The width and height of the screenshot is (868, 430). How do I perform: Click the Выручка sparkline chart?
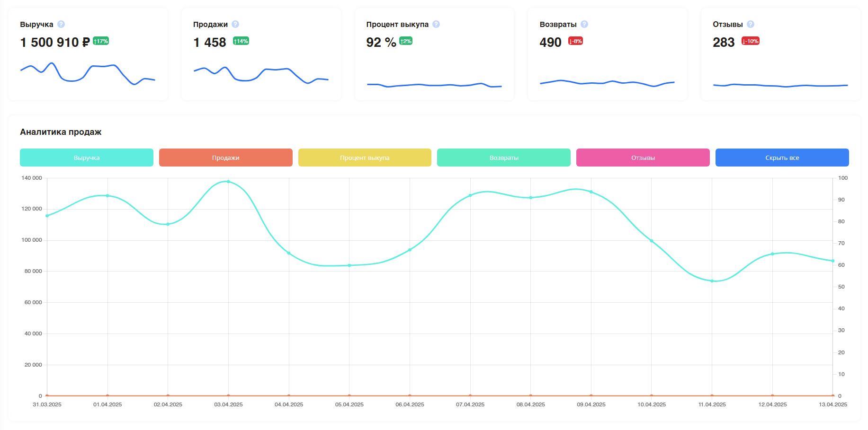88,73
